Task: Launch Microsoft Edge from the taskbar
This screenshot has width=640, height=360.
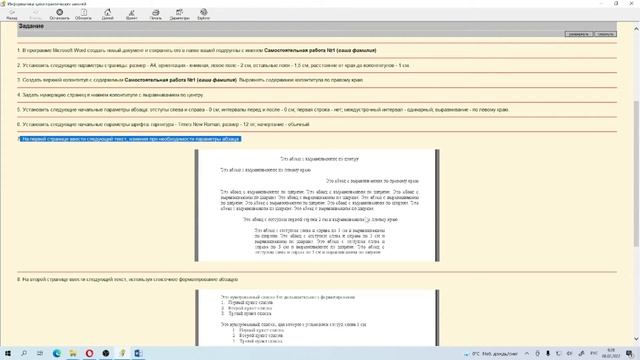Action: [57, 353]
